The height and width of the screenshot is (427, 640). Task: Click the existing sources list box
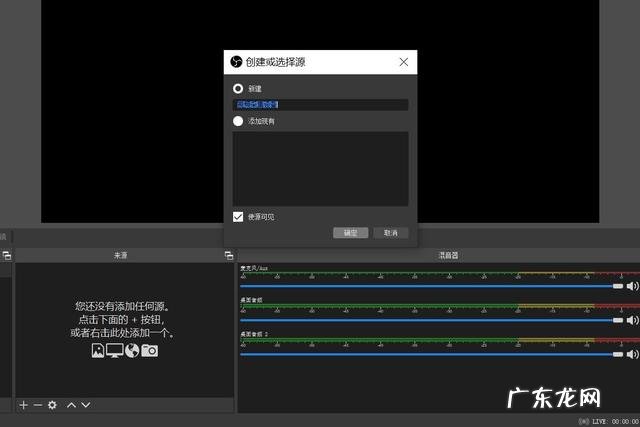320,168
